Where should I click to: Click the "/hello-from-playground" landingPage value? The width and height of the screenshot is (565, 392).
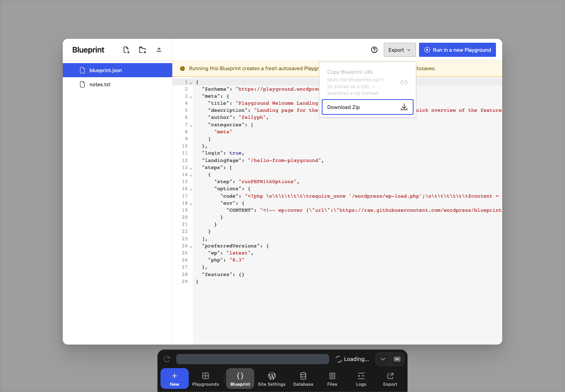284,160
